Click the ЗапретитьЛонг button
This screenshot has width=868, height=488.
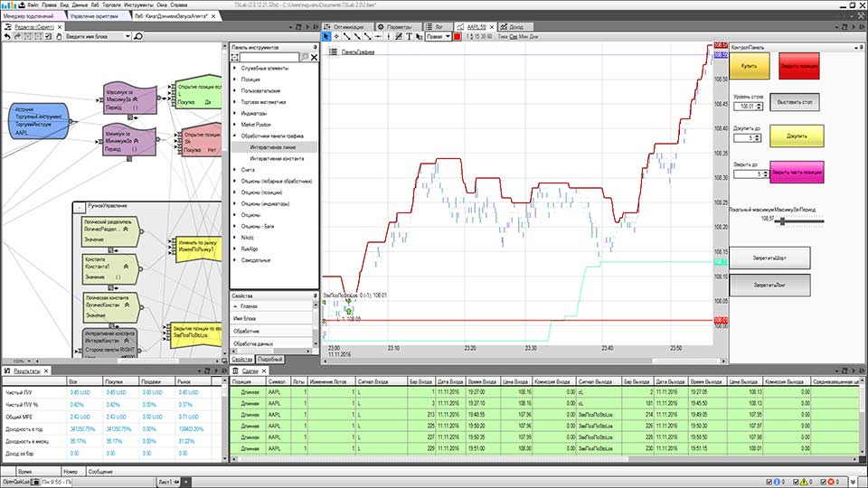pyautogui.click(x=769, y=286)
